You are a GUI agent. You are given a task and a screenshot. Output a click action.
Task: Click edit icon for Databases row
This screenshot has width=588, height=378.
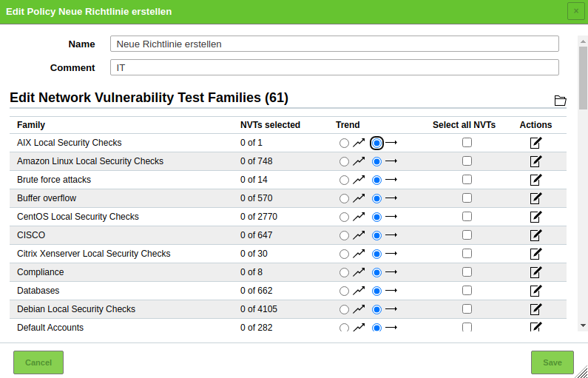[x=535, y=291]
